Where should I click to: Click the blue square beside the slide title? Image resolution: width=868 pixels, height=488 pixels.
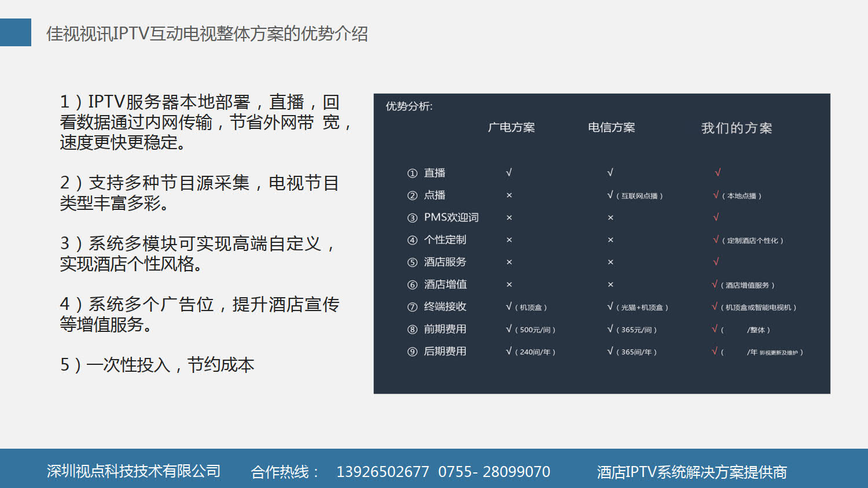pyautogui.click(x=16, y=32)
